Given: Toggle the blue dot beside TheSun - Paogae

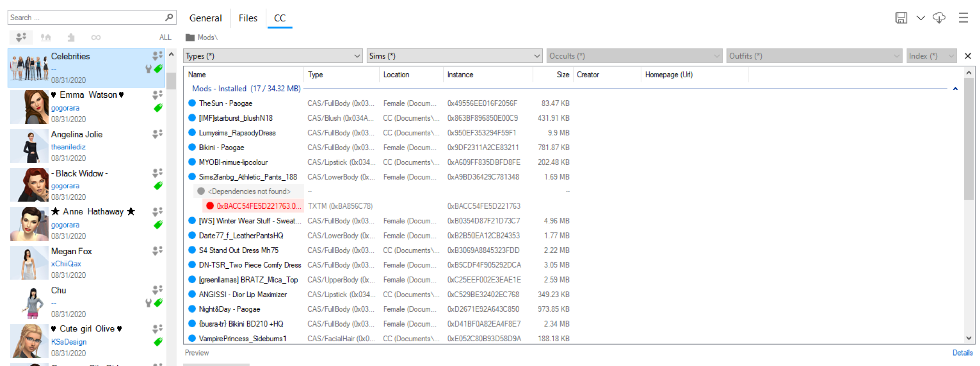Looking at the screenshot, I should point(192,103).
